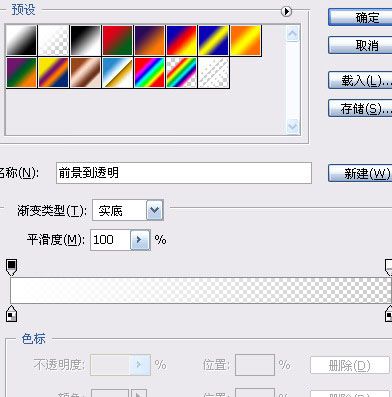Select the red-to-green preset gradient

point(117,40)
